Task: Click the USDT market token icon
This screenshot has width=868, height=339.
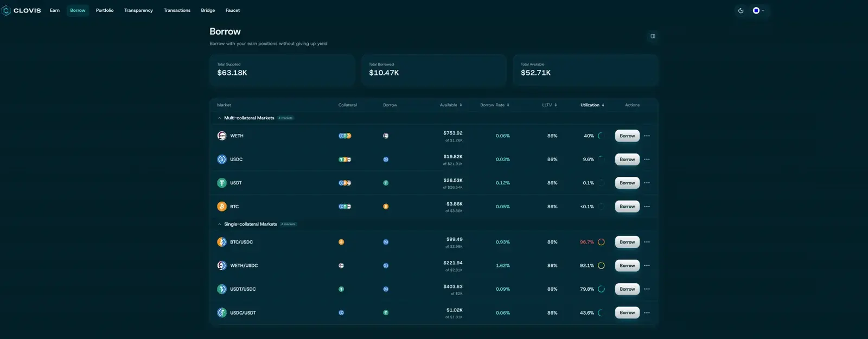Action: coord(222,183)
